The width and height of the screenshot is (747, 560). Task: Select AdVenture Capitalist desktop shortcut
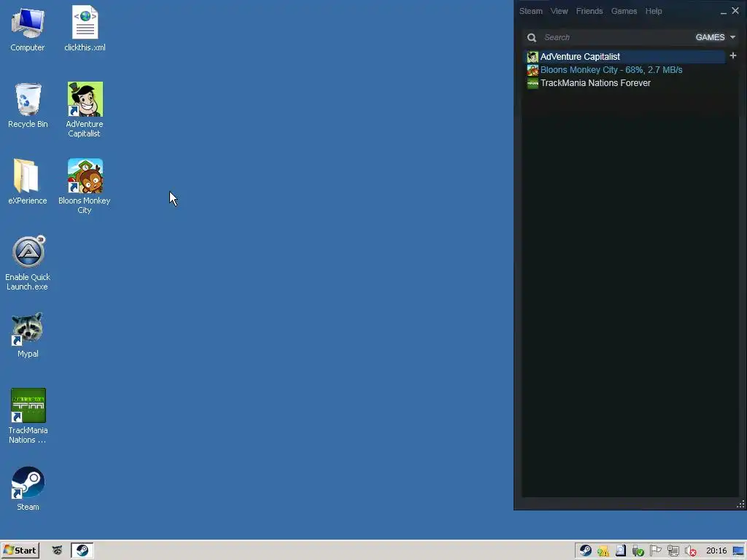85,109
